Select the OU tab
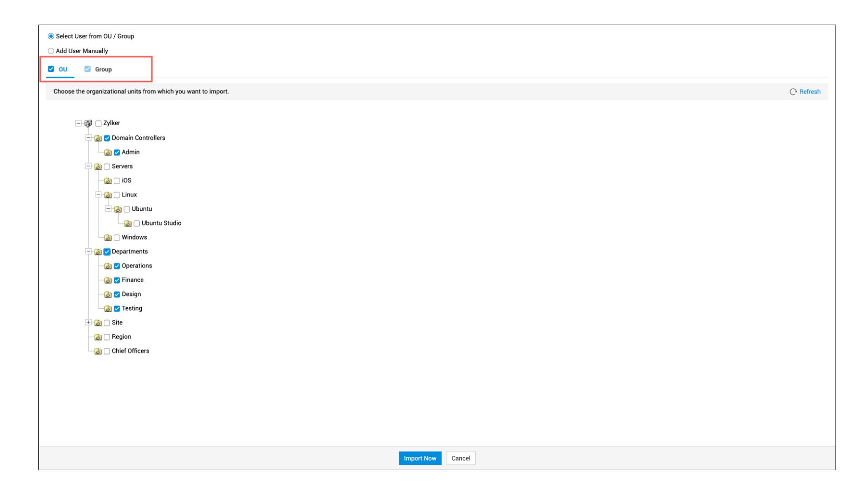This screenshot has width=868, height=482. 63,69
